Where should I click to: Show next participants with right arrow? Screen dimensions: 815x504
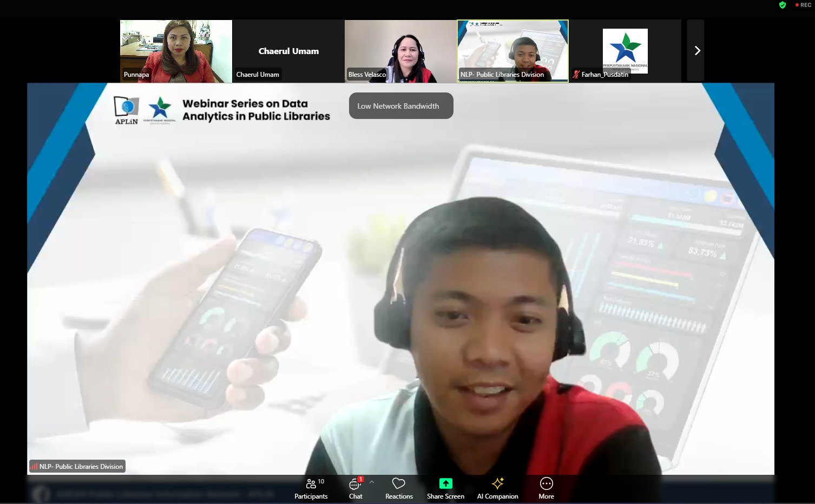tap(697, 51)
